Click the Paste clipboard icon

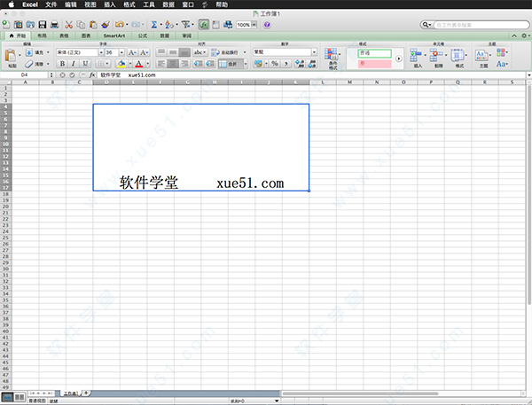coord(11,57)
